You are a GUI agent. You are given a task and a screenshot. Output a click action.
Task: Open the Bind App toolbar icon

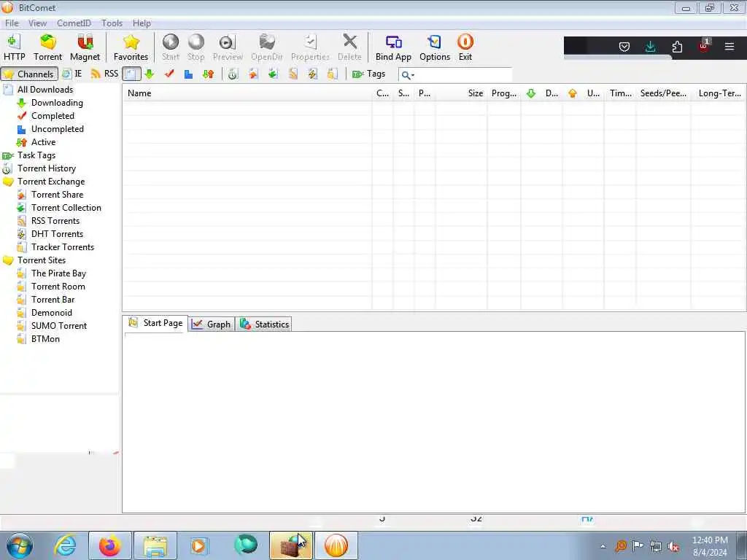pos(393,47)
